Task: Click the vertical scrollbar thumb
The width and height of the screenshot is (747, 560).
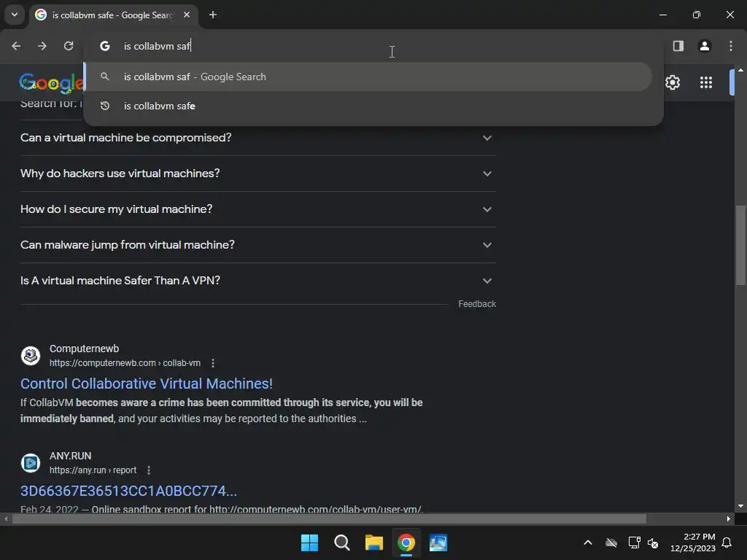Action: (x=740, y=245)
